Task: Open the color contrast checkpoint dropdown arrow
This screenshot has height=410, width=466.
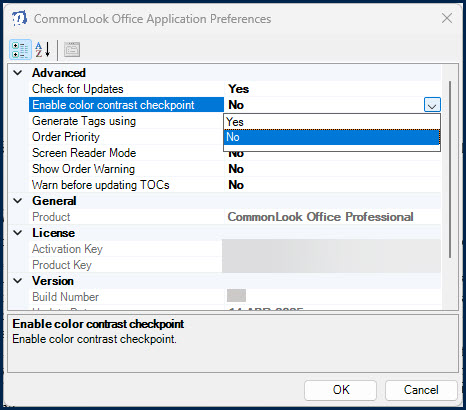Action: (x=432, y=105)
